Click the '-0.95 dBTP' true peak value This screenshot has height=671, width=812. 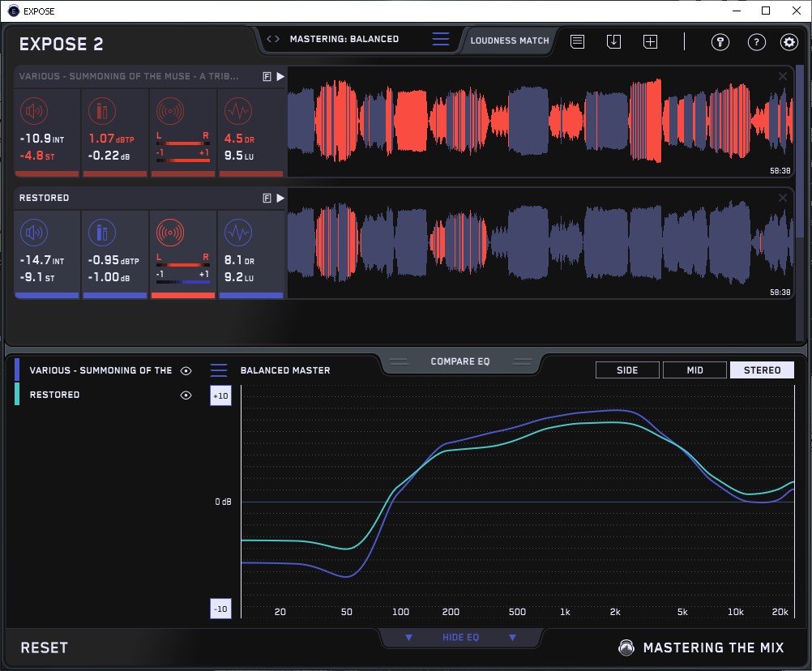[x=113, y=260]
